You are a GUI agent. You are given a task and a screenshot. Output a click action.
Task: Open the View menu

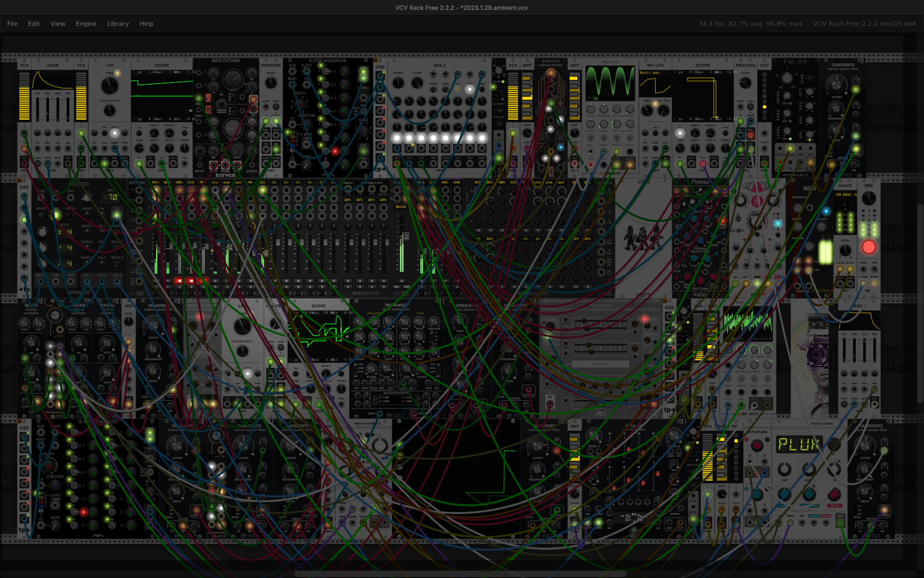coord(58,24)
